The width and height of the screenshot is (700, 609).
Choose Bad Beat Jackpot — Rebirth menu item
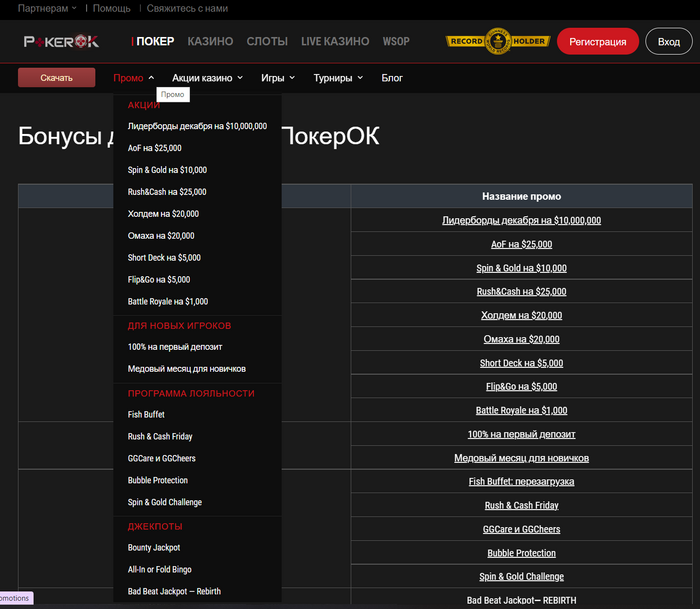pyautogui.click(x=174, y=591)
